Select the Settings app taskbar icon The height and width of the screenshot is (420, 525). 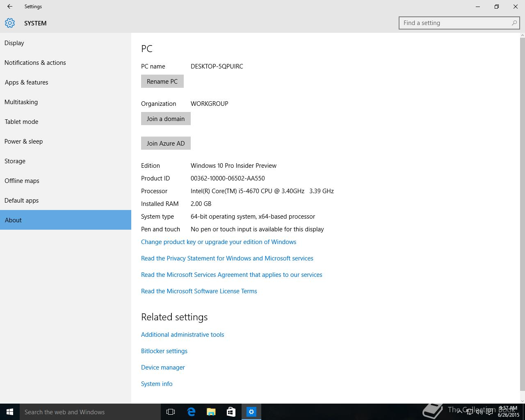[x=251, y=412]
